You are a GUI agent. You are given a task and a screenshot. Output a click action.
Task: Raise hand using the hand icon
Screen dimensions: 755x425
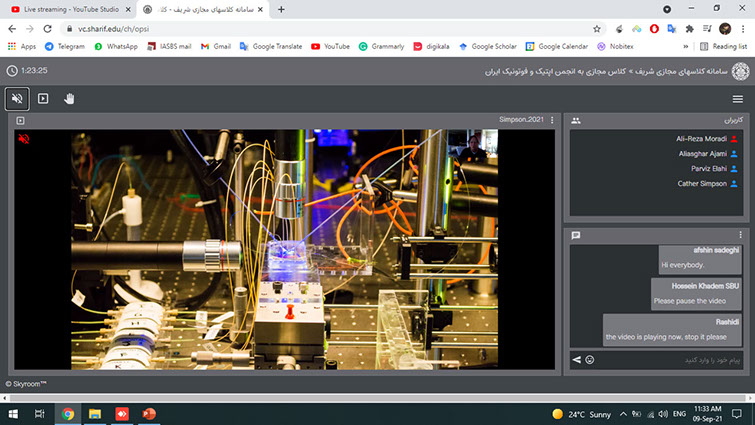coord(70,99)
